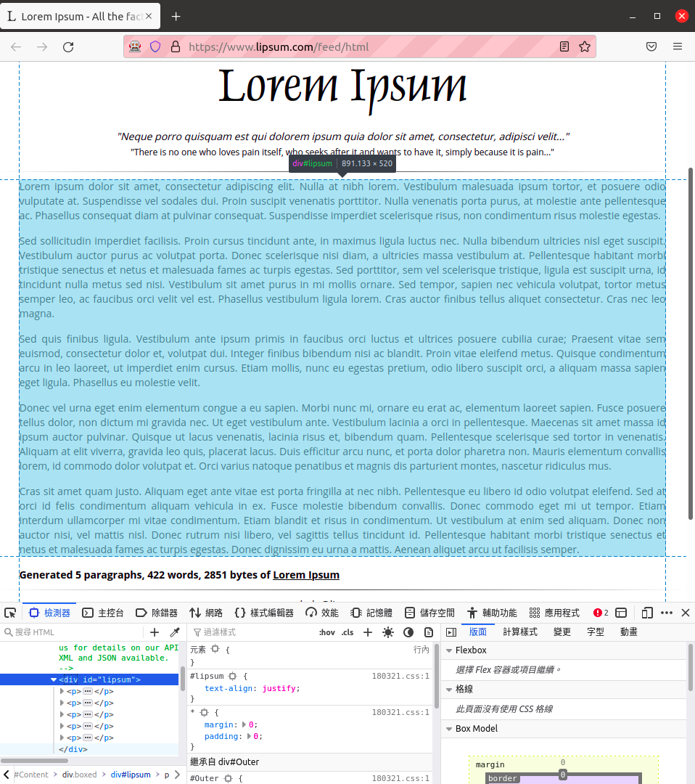Open the 儲存空間 storage tab

[429, 613]
